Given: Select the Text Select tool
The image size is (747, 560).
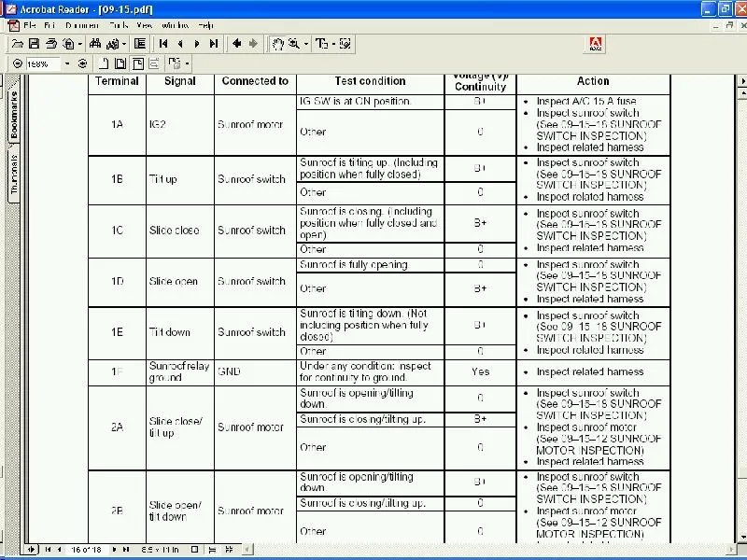Looking at the screenshot, I should [x=322, y=44].
